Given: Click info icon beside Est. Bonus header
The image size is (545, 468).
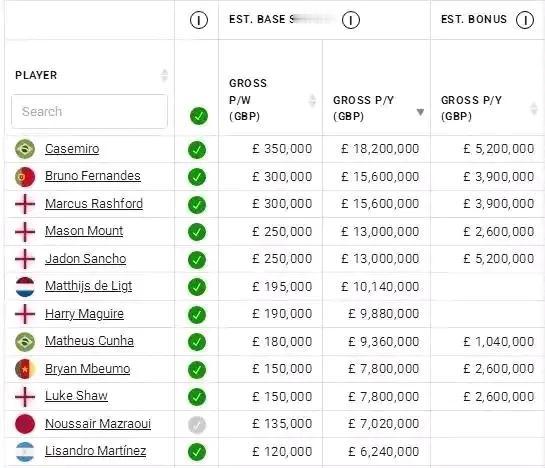Looking at the screenshot, I should [525, 20].
